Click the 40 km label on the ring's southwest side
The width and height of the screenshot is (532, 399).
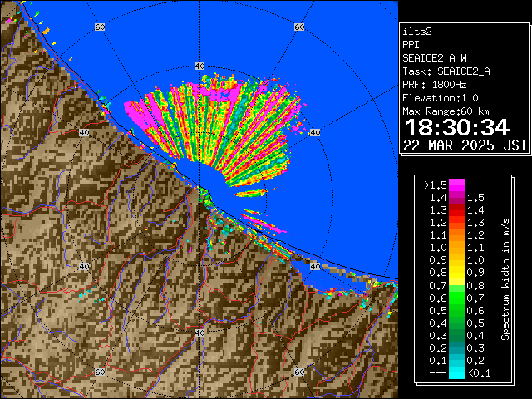pos(84,266)
